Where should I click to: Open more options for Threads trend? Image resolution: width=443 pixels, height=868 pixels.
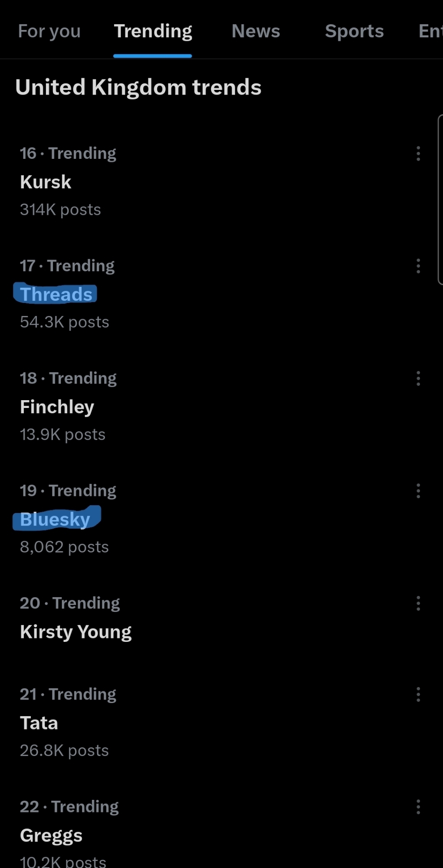coord(418,266)
